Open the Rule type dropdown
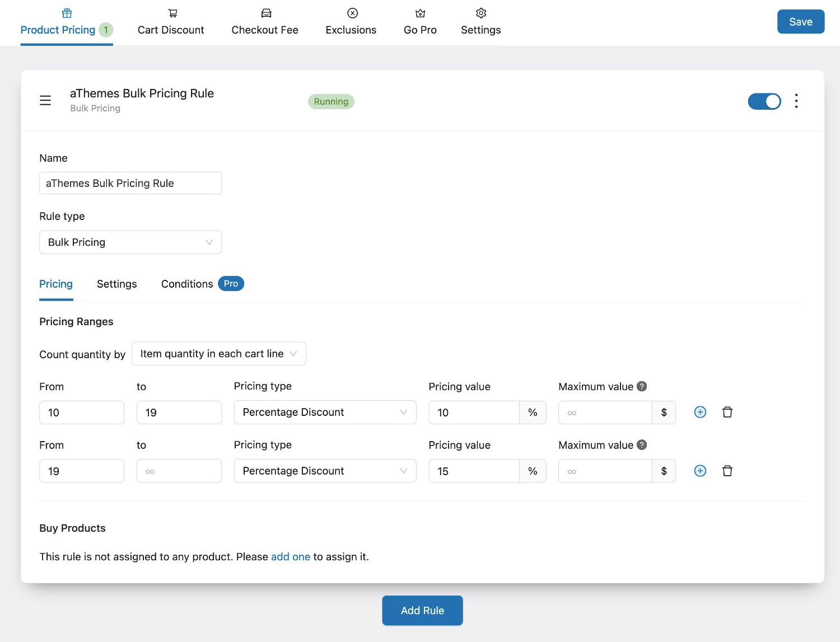 [130, 242]
